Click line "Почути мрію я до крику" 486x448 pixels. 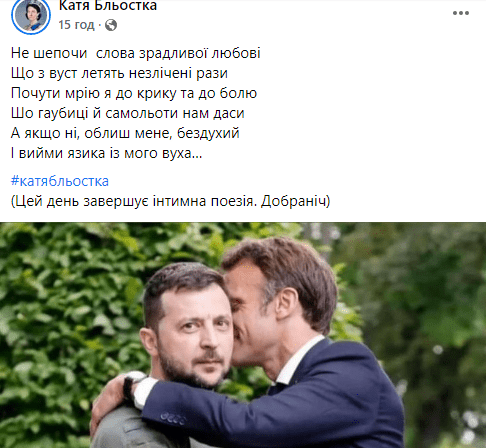(93, 93)
